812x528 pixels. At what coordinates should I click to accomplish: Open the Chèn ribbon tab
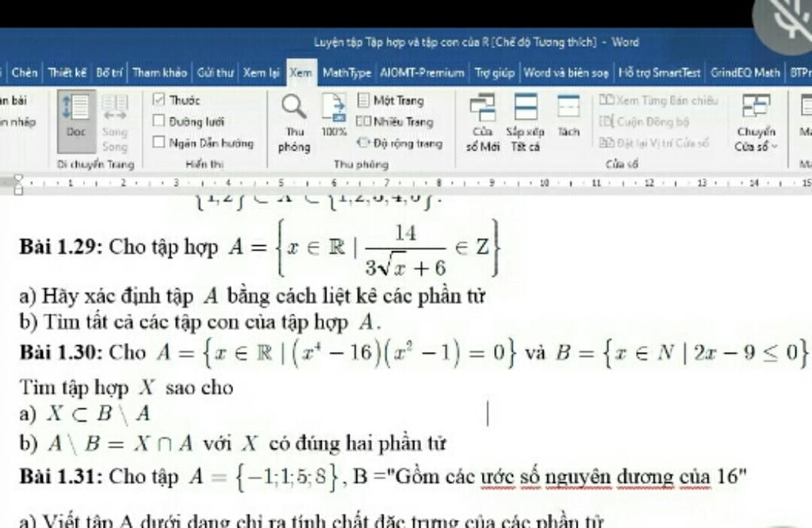click(x=25, y=72)
